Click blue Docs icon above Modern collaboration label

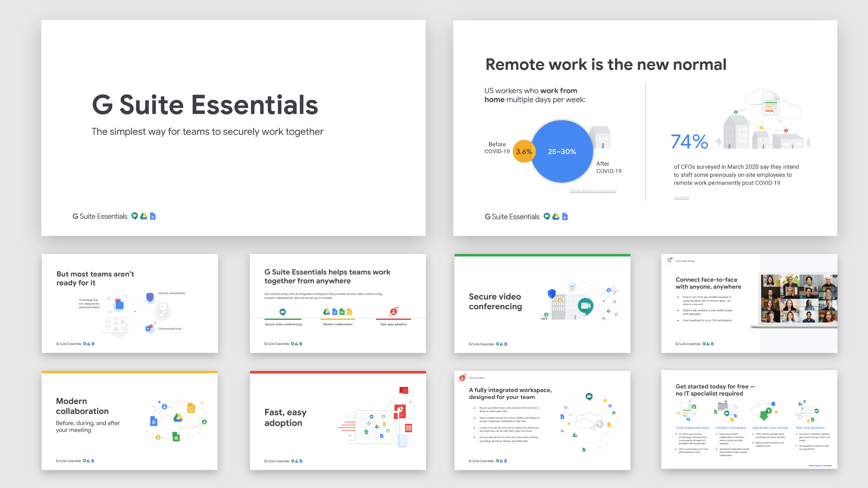pos(335,312)
